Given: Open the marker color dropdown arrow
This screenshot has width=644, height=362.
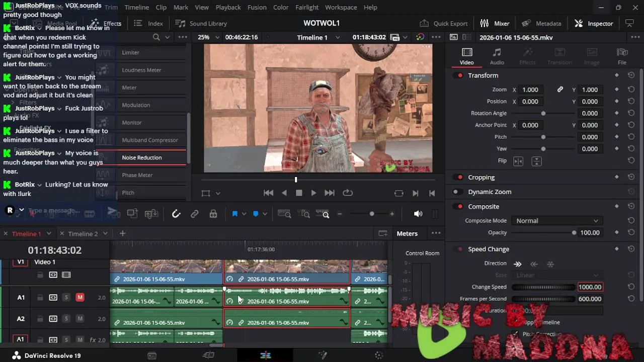Looking at the screenshot, I should point(265,214).
